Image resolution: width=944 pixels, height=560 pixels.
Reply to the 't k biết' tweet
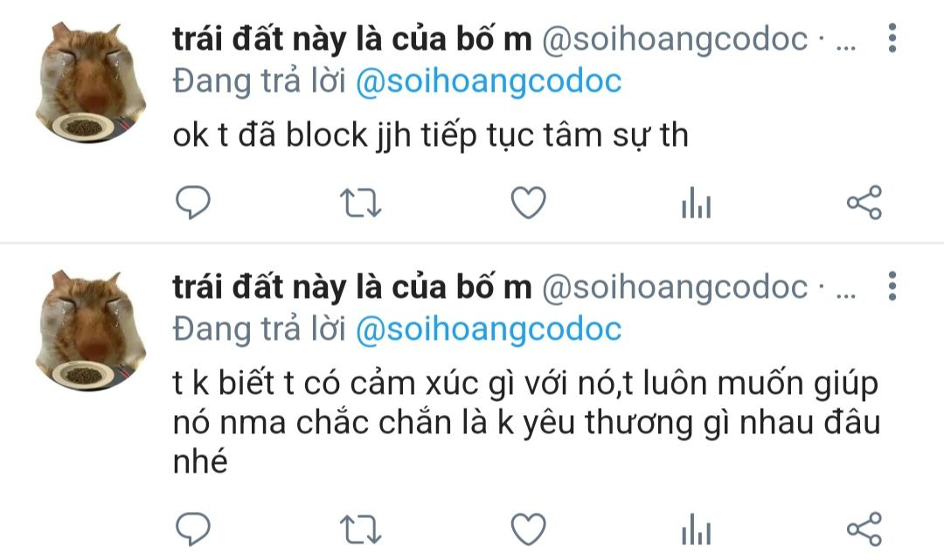(192, 529)
